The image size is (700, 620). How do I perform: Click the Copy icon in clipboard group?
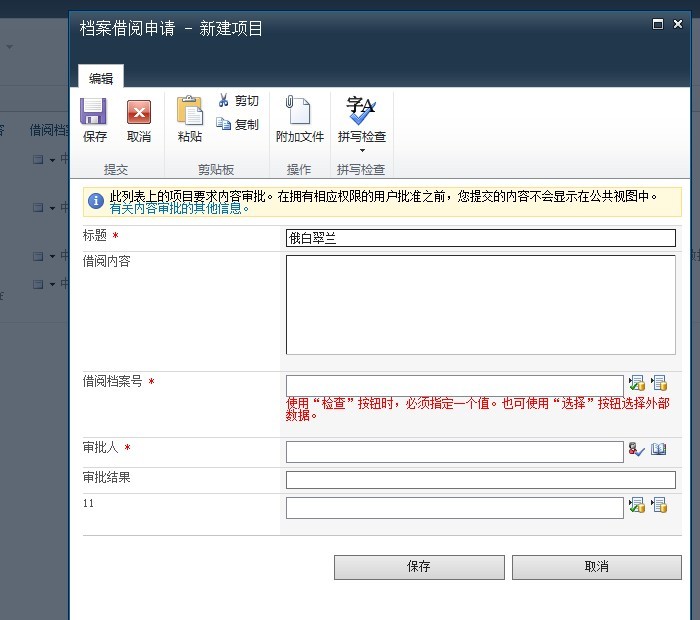pyautogui.click(x=223, y=123)
